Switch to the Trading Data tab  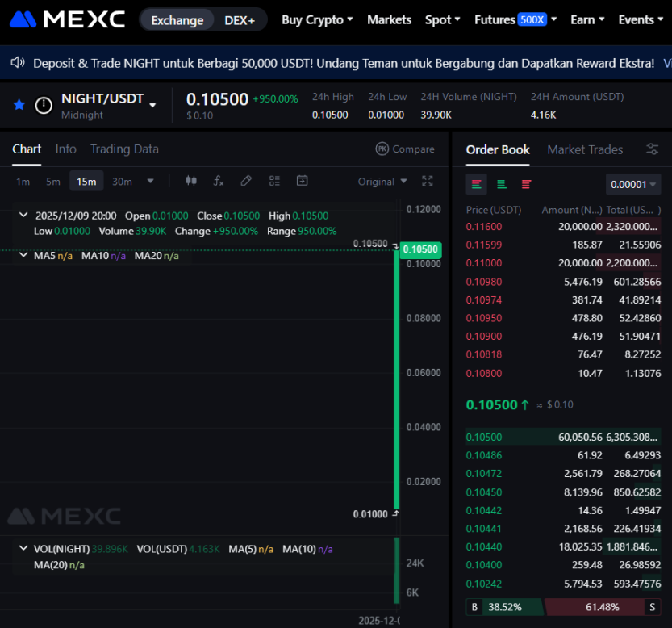coord(124,149)
